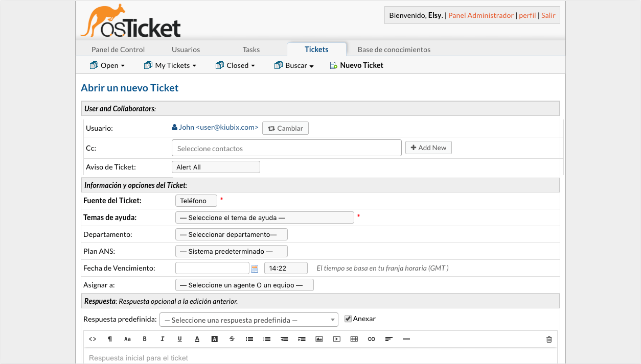Expand the Temas de ayuda dropdown
Viewport: 641px width, 364px height.
(264, 217)
